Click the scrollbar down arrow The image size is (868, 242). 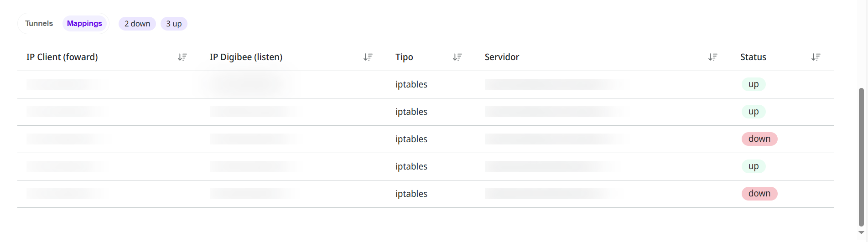(861, 233)
